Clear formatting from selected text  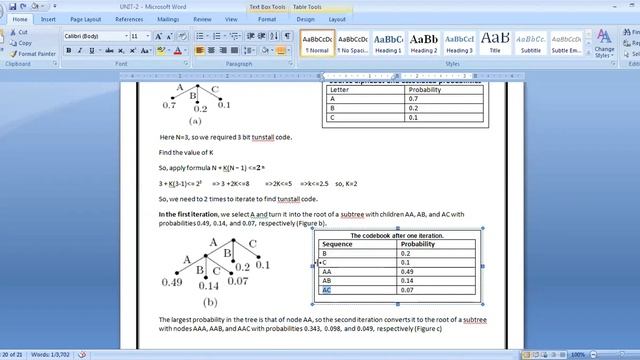(182, 36)
